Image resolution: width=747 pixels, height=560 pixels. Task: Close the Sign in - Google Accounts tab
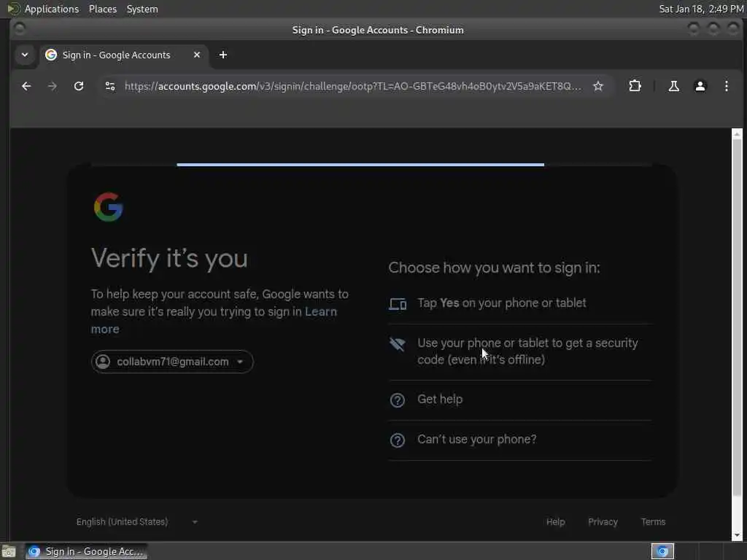pyautogui.click(x=197, y=55)
